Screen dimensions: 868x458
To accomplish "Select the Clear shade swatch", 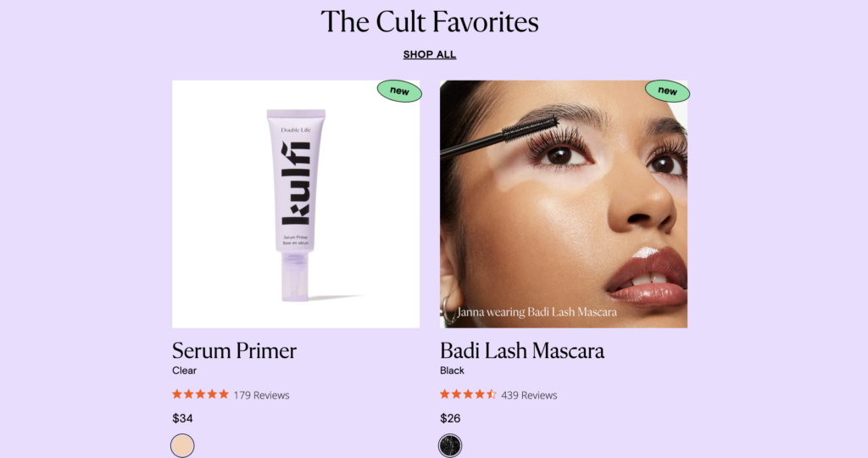I will pos(182,445).
